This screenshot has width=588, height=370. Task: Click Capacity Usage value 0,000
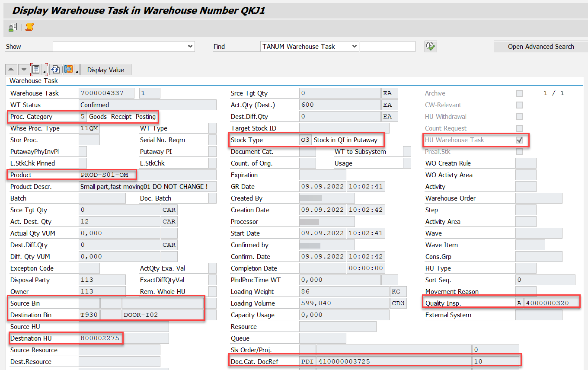click(x=344, y=315)
